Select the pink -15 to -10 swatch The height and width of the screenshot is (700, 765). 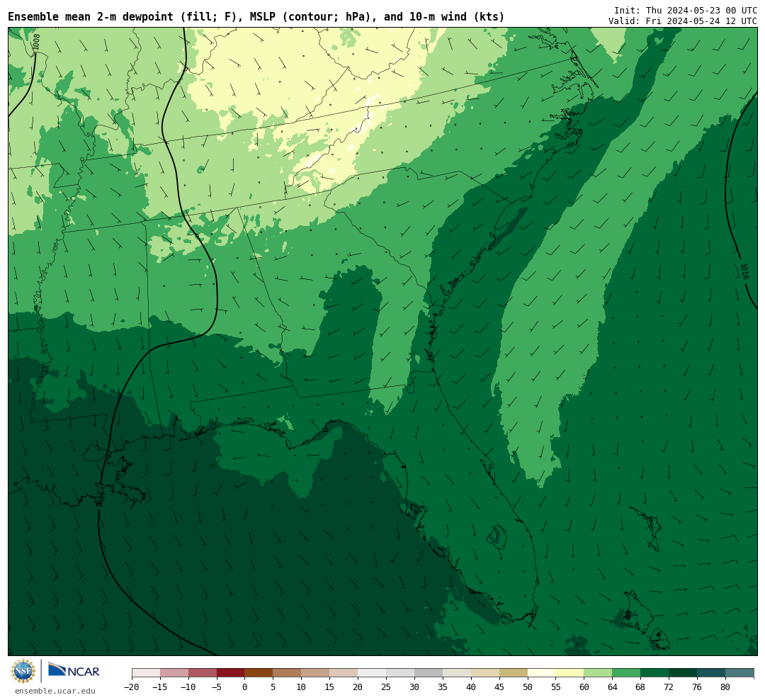point(174,673)
